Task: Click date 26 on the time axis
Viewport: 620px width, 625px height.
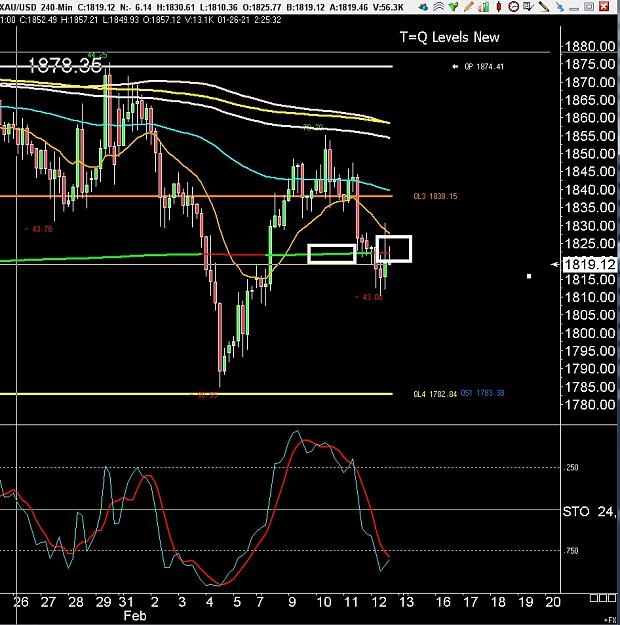Action: point(21,602)
